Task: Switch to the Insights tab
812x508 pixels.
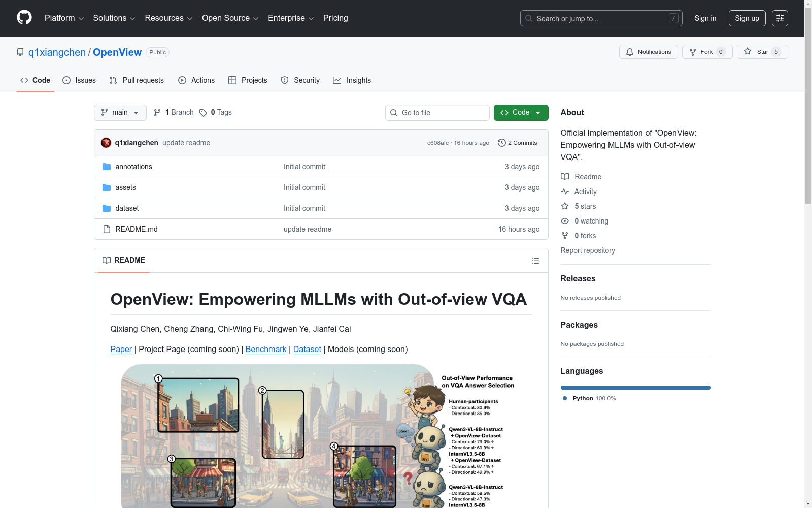Action: click(352, 80)
